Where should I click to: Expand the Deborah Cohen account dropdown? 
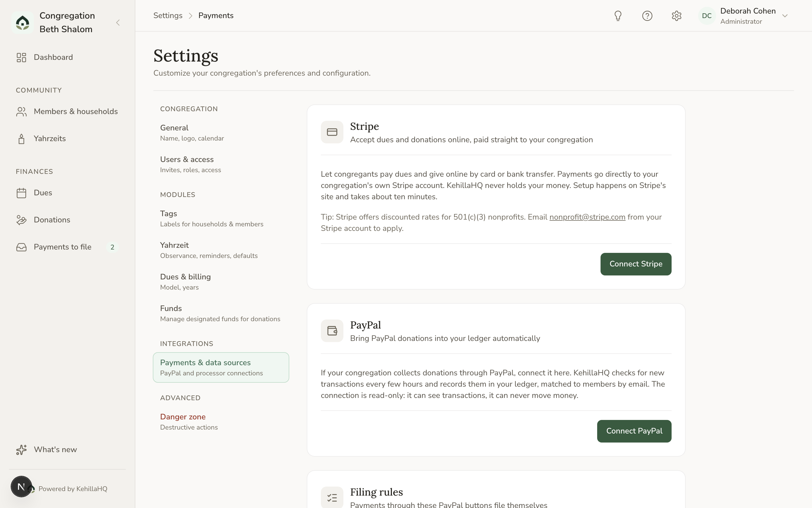point(784,16)
